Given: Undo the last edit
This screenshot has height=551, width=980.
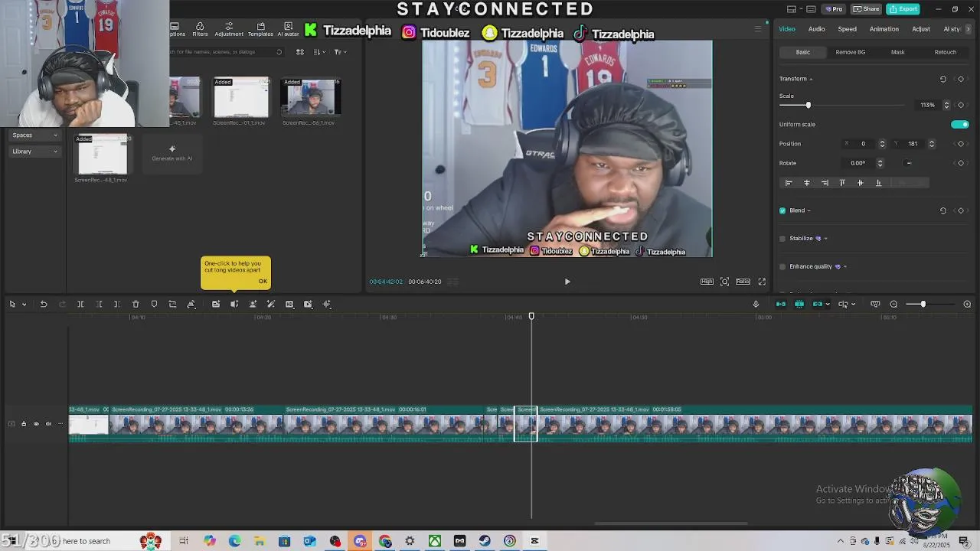Looking at the screenshot, I should pos(44,305).
